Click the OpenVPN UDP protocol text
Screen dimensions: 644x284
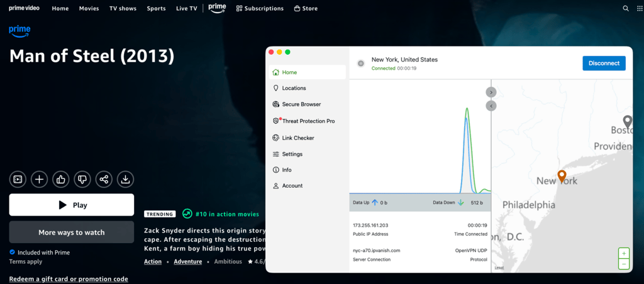click(471, 250)
